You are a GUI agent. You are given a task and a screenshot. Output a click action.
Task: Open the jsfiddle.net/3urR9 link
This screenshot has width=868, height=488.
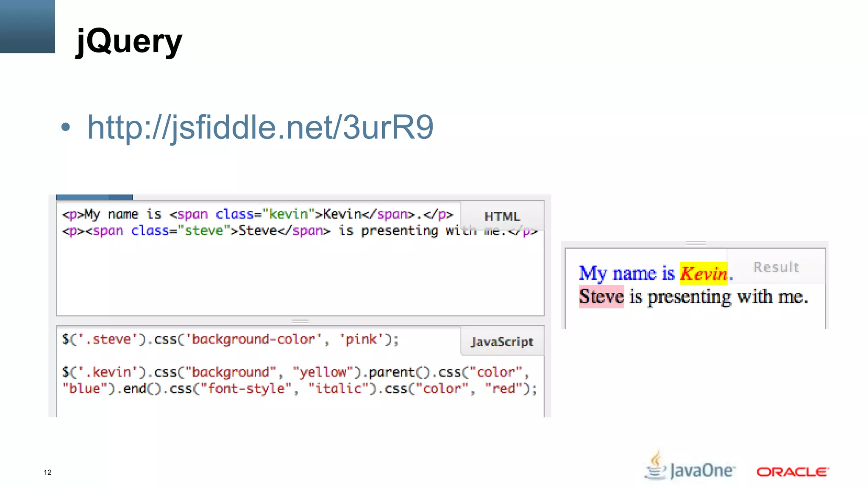coord(260,127)
